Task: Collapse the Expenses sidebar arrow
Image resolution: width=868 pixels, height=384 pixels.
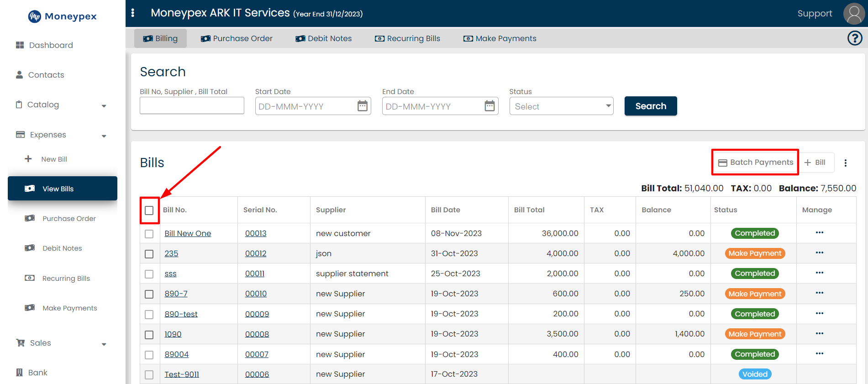Action: click(x=104, y=136)
